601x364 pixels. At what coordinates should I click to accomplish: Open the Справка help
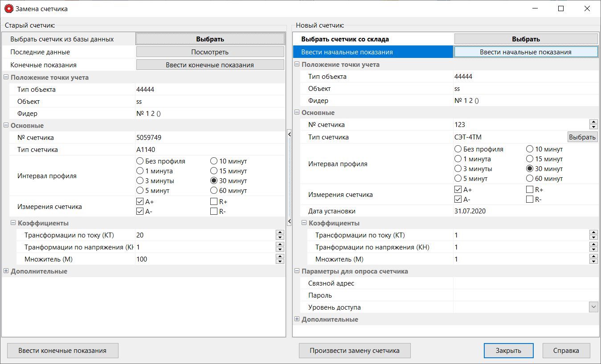coord(566,351)
